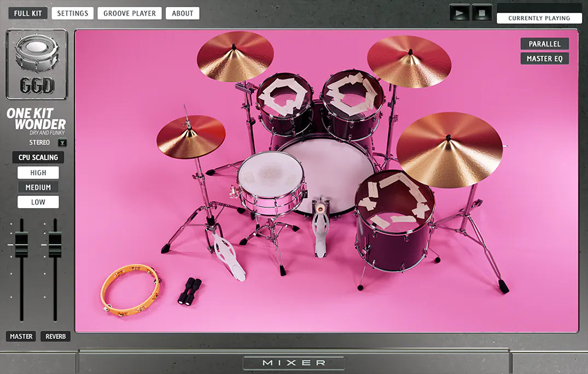Screen dimensions: 588x374
Task: Strike the large ride cymbal
Action: tap(449, 149)
